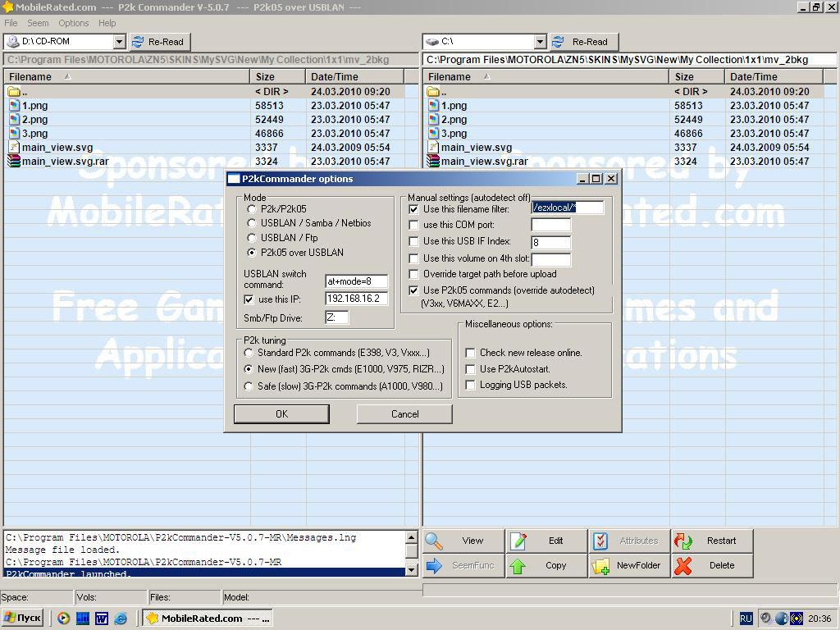This screenshot has width=840, height=630.
Task: Click the RU language indicator in tray
Action: click(x=746, y=619)
